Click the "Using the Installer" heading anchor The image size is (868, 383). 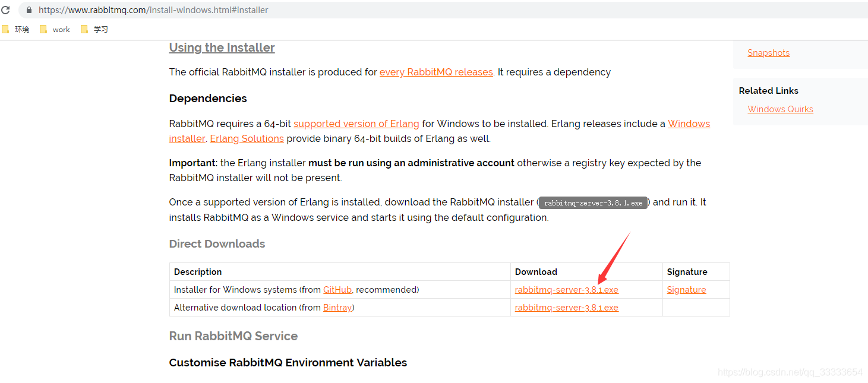point(222,48)
